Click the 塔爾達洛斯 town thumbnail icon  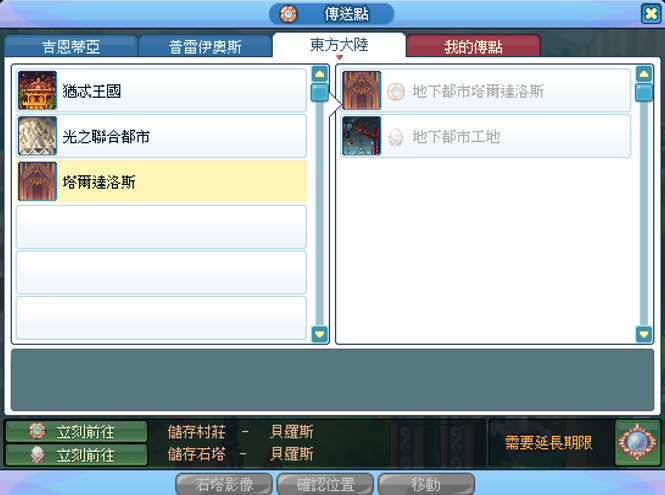[x=37, y=181]
